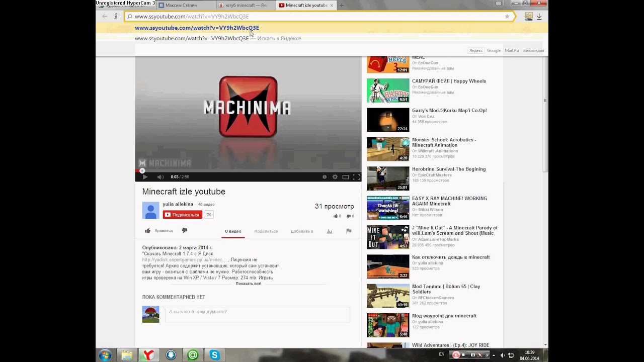
Task: Click the red Подписаться subscribe button
Action: click(x=182, y=215)
